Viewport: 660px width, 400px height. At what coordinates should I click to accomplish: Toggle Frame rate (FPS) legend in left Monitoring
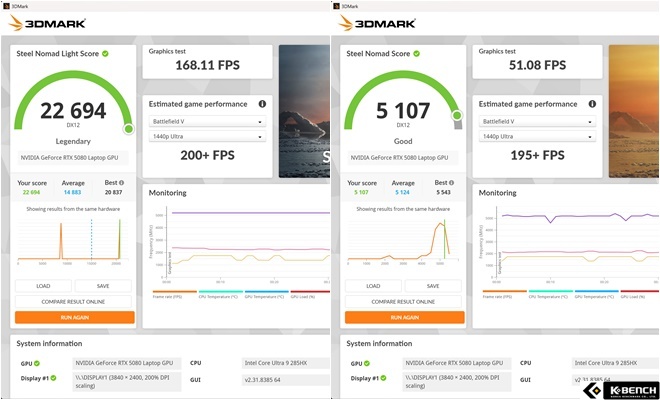click(x=175, y=294)
